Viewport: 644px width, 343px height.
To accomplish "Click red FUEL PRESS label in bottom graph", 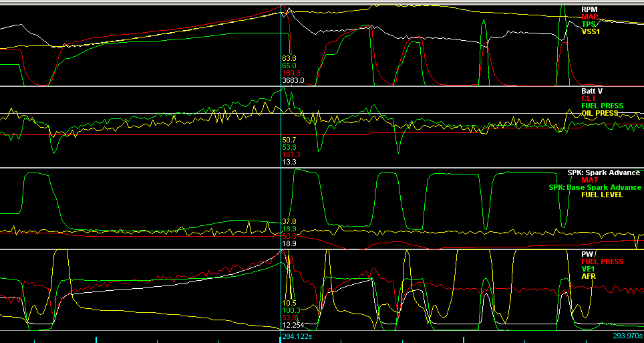I will click(602, 261).
